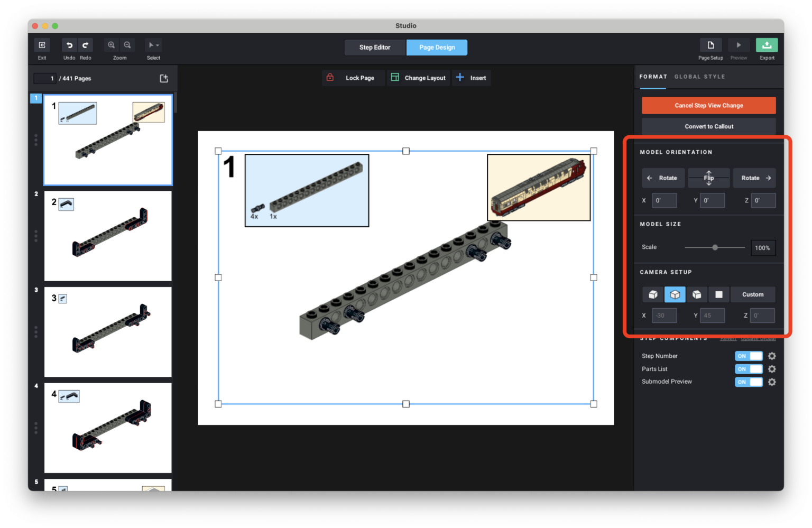This screenshot has height=528, width=812.
Task: Toggle off the Parts List switch
Action: [749, 369]
